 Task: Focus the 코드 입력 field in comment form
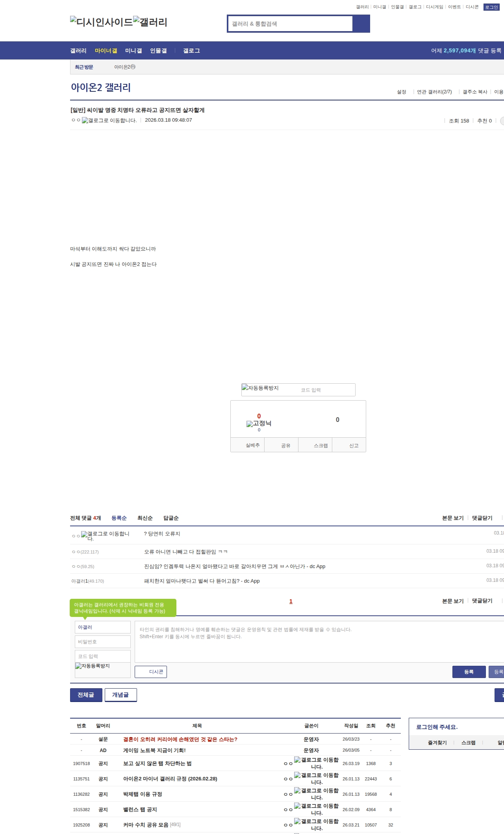pos(103,656)
